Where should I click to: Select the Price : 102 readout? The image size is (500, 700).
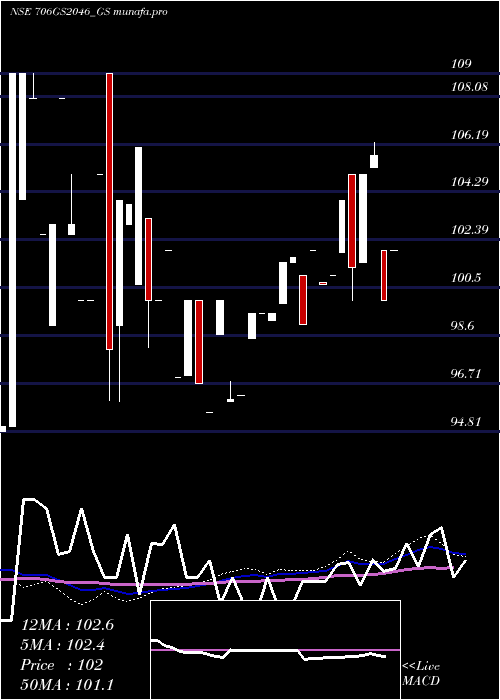tap(62, 665)
